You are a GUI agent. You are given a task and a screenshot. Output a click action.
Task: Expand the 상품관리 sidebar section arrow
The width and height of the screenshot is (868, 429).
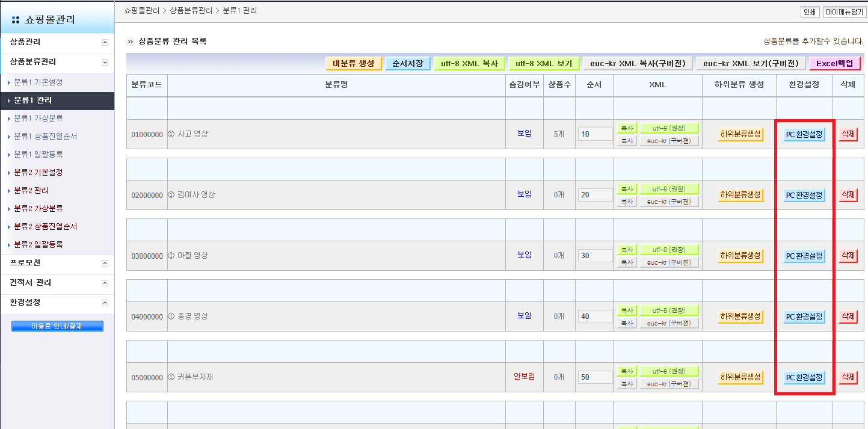pyautogui.click(x=105, y=43)
